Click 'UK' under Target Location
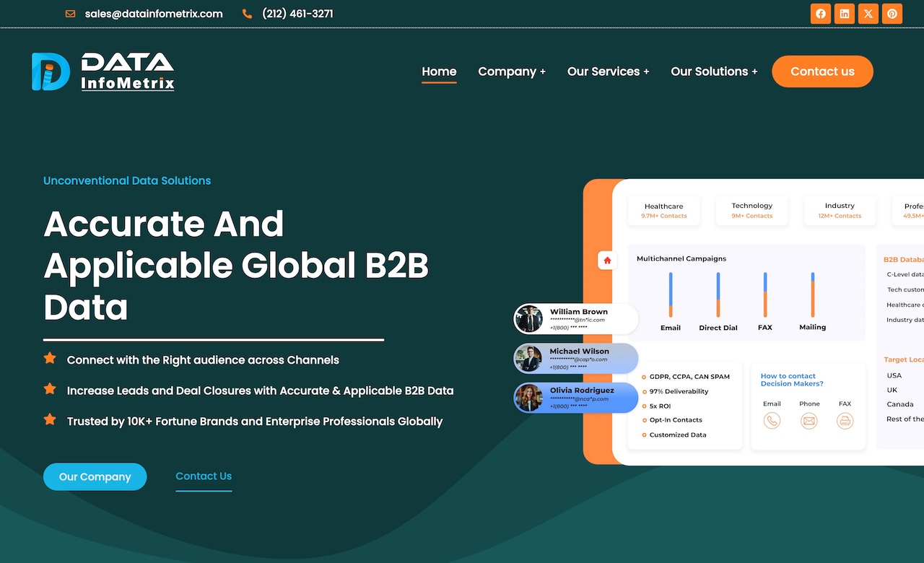The height and width of the screenshot is (563, 924). (892, 390)
